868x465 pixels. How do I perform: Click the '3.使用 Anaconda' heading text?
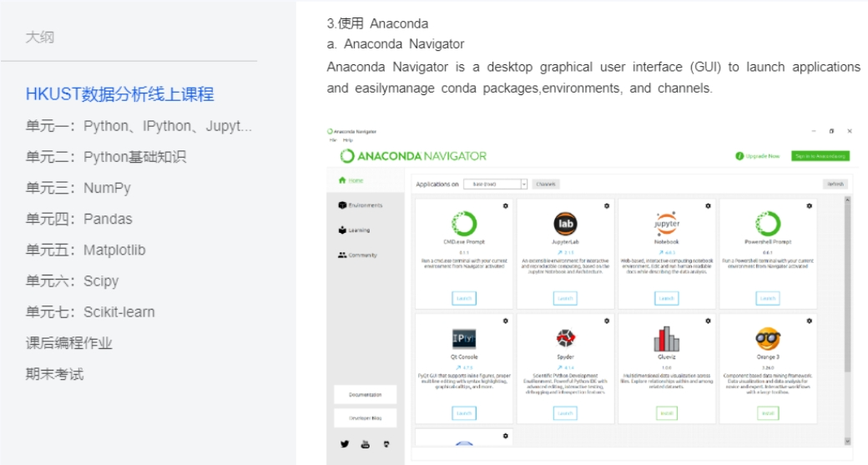click(377, 23)
